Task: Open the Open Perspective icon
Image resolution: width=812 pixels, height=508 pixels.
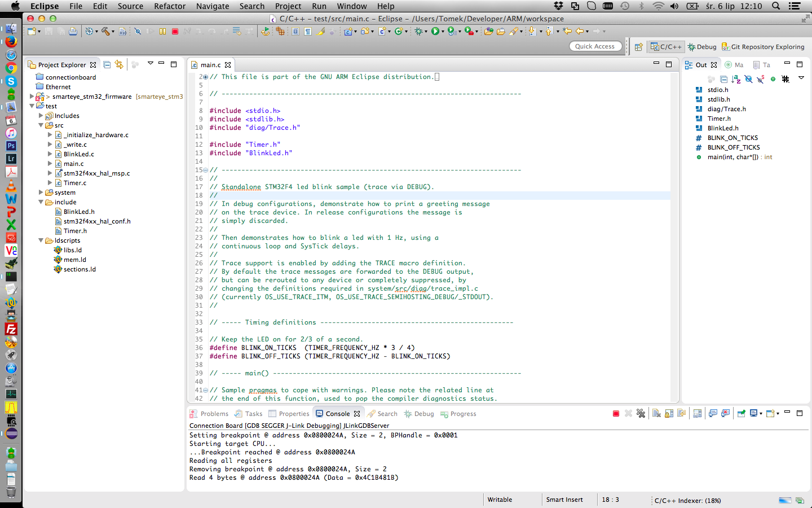Action: (638, 47)
